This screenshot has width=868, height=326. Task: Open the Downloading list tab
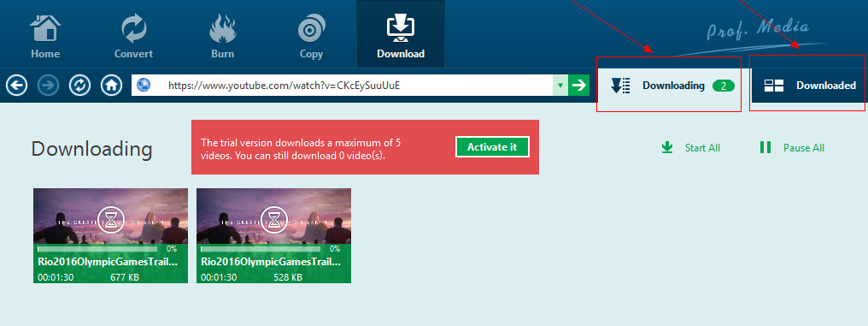click(x=669, y=86)
